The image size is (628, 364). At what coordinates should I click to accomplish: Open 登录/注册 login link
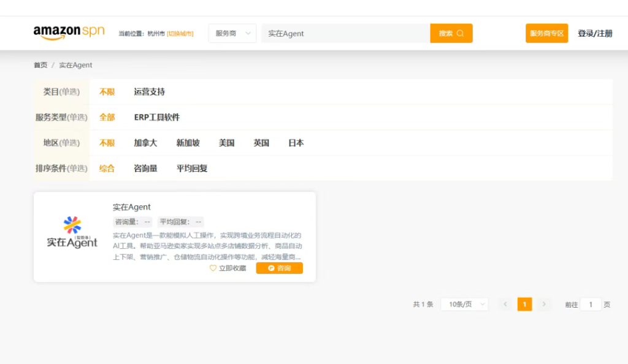(x=595, y=34)
